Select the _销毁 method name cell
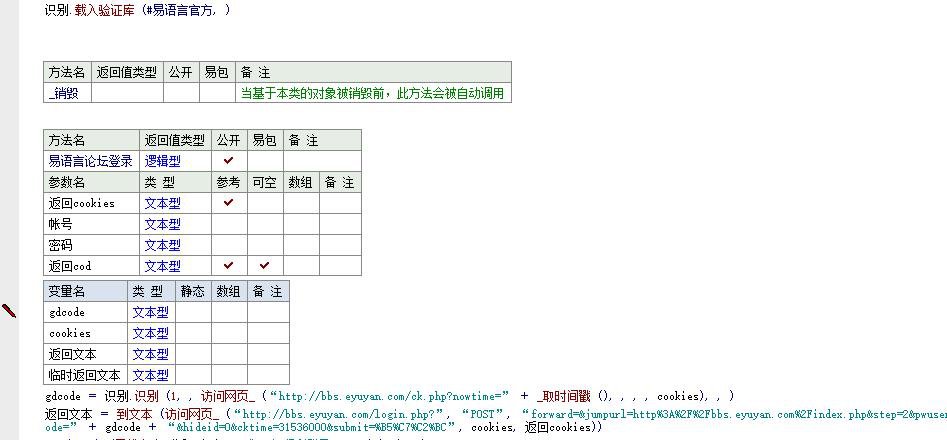Image resolution: width=947 pixels, height=440 pixels. click(66, 93)
